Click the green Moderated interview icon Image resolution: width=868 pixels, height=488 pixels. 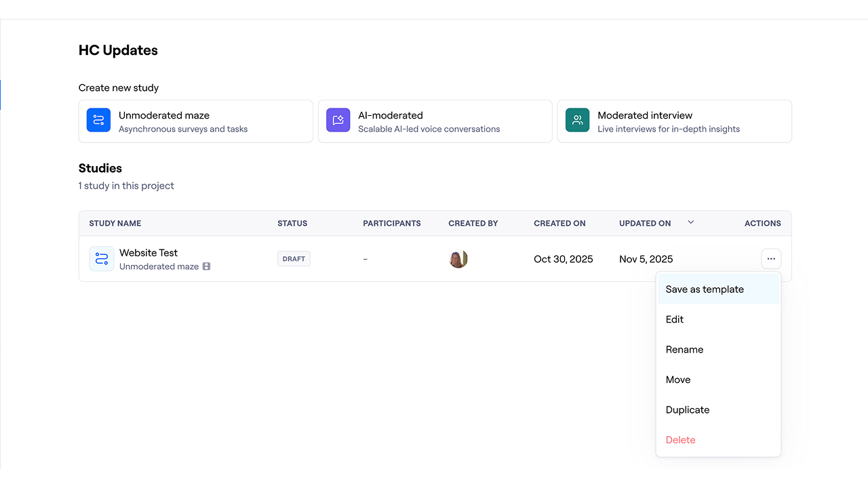[577, 121]
